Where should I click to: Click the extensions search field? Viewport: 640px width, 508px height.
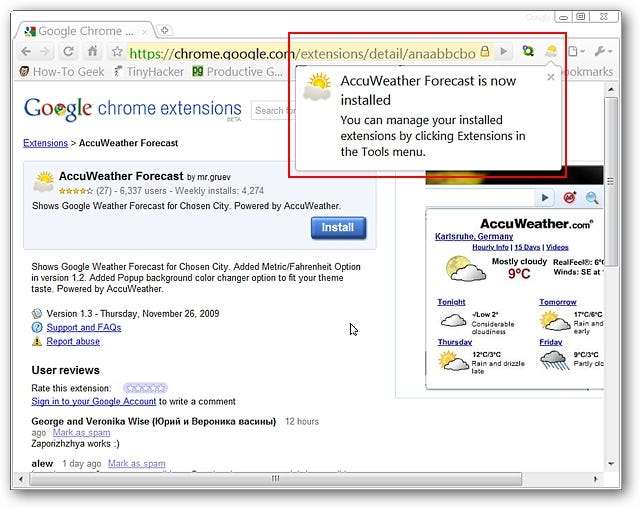click(273, 110)
